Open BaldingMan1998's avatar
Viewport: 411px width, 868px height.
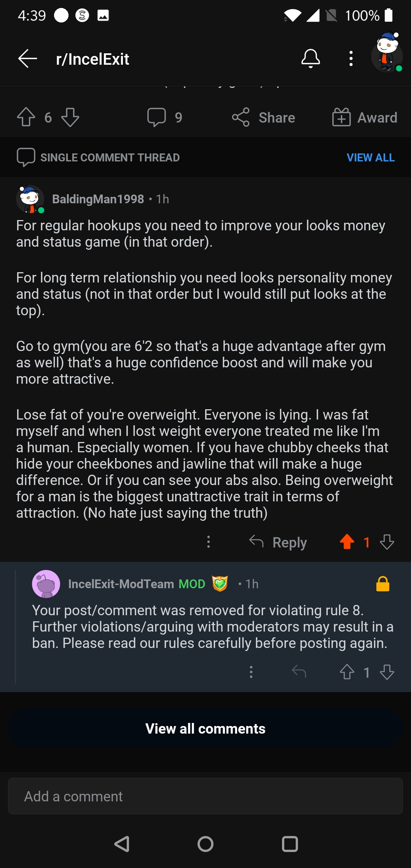[30, 199]
